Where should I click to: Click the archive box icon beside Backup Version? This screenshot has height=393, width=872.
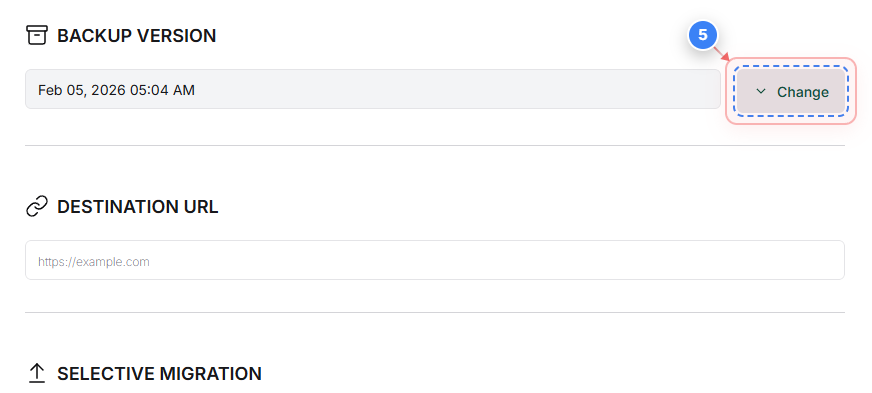(x=37, y=36)
